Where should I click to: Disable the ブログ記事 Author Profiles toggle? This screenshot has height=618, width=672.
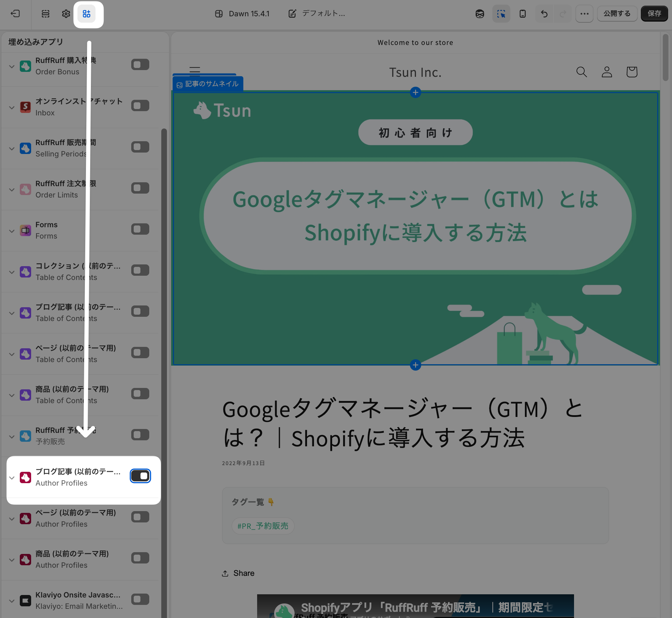click(140, 476)
